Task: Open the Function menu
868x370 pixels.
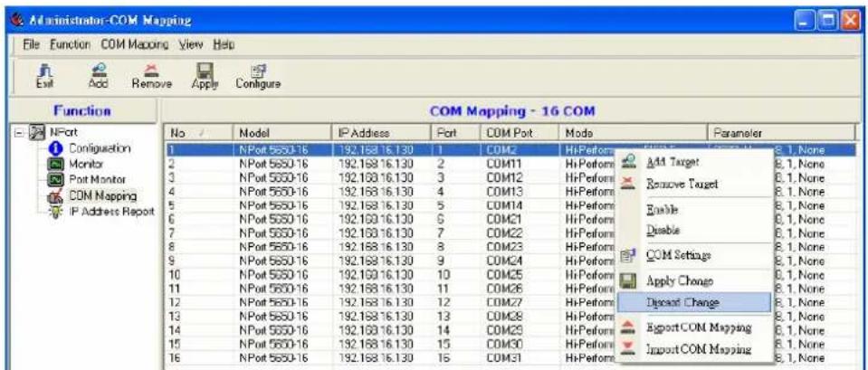Action: (71, 43)
